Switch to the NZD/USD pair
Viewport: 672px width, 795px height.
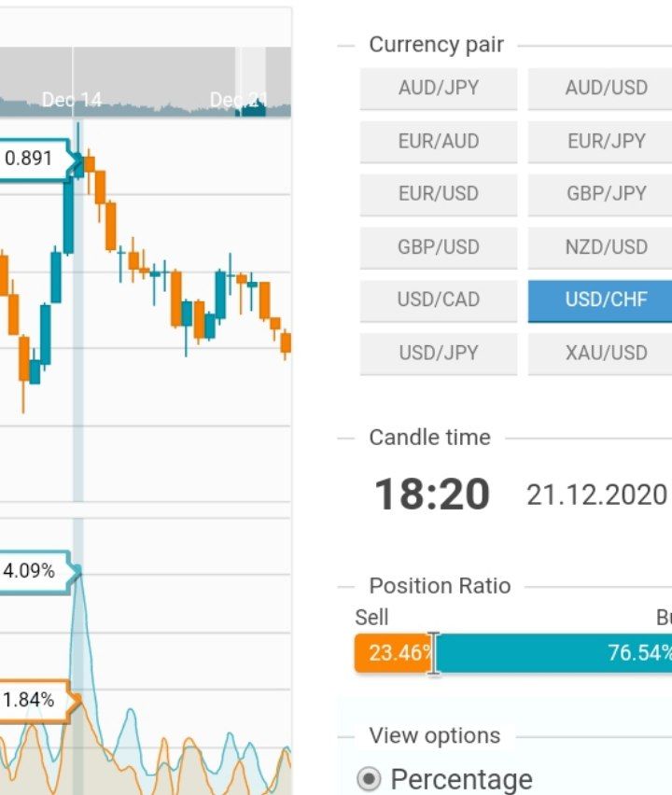[x=606, y=247]
